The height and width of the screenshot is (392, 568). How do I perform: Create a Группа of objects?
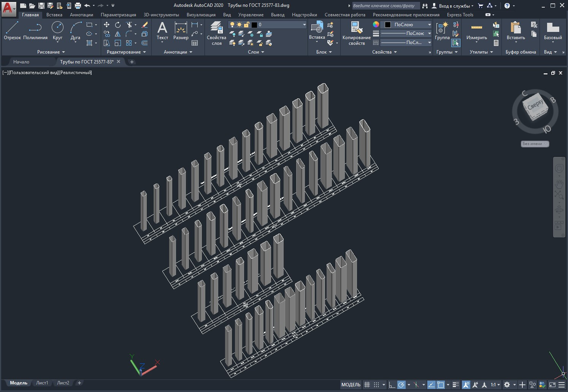[x=442, y=30]
